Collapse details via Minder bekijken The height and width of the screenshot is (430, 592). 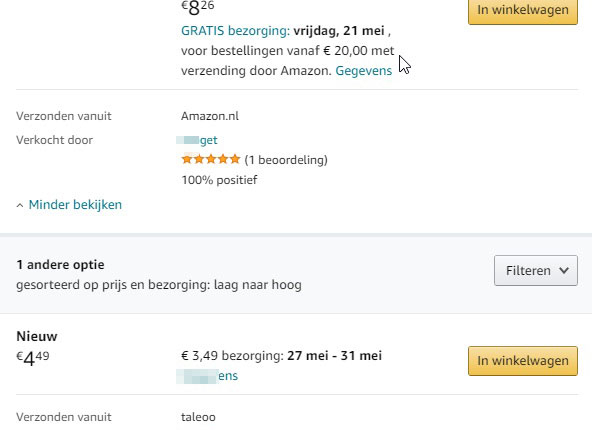coord(75,205)
